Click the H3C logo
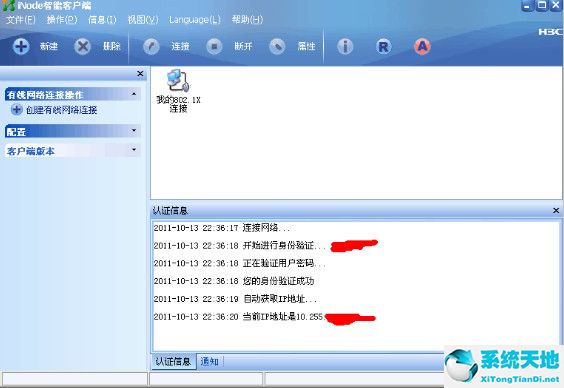This screenshot has height=388, width=564. point(550,32)
